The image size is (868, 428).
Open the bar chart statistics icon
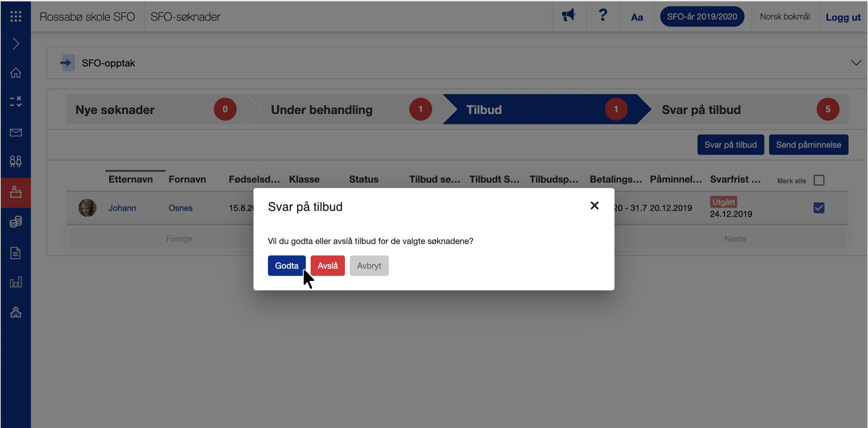pyautogui.click(x=16, y=282)
